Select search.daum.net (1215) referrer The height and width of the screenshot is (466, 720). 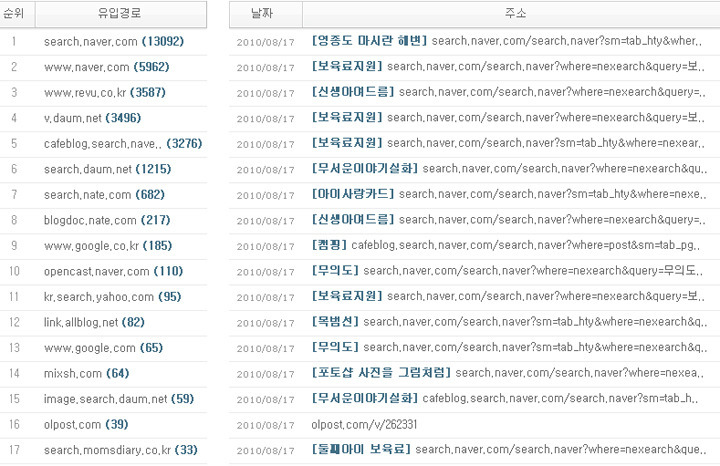pos(107,169)
